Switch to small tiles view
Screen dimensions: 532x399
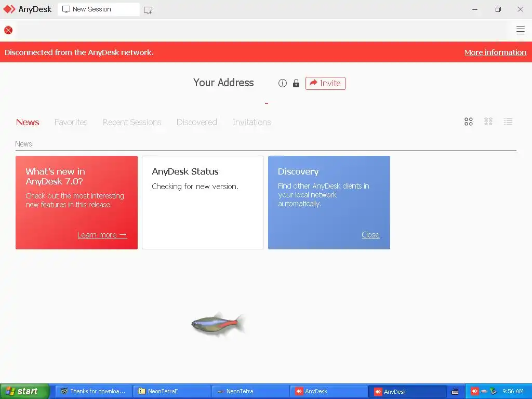(x=488, y=122)
